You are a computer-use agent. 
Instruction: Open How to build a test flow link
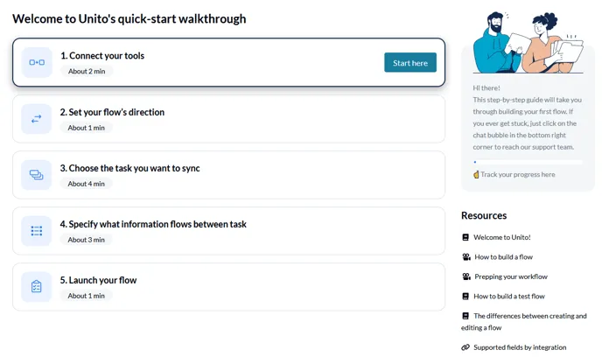click(509, 297)
